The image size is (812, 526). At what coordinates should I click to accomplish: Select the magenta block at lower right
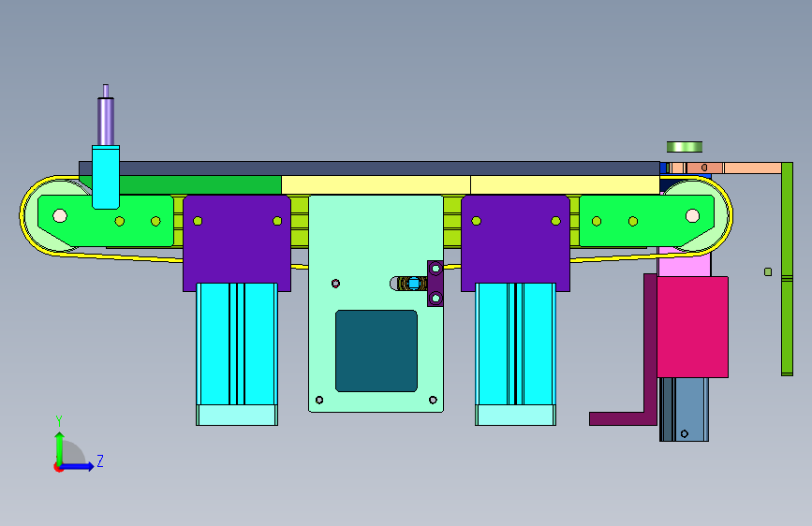click(x=693, y=328)
